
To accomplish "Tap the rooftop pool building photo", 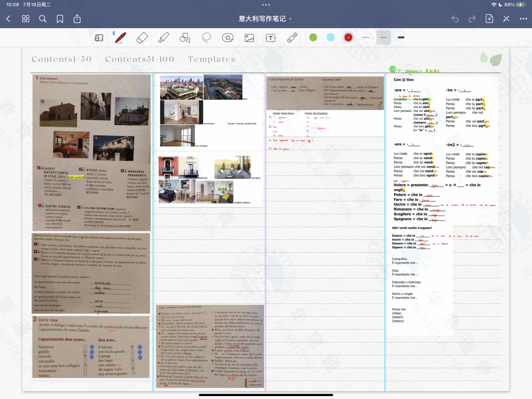I will coord(181,87).
